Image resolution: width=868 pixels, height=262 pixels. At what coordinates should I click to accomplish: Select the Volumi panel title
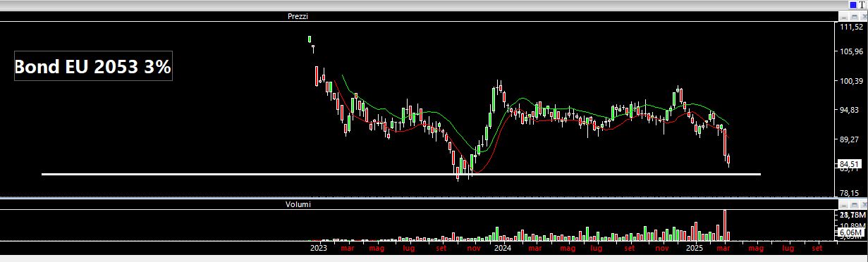298,204
